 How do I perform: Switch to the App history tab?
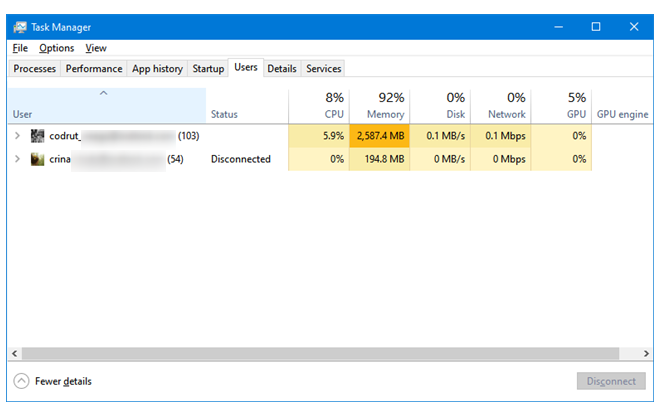coord(157,68)
